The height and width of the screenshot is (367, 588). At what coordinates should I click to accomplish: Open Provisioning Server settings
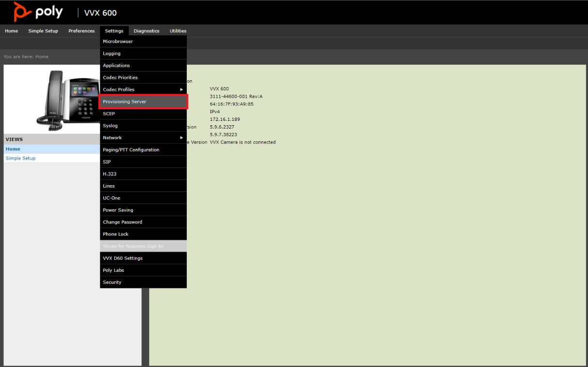[143, 102]
